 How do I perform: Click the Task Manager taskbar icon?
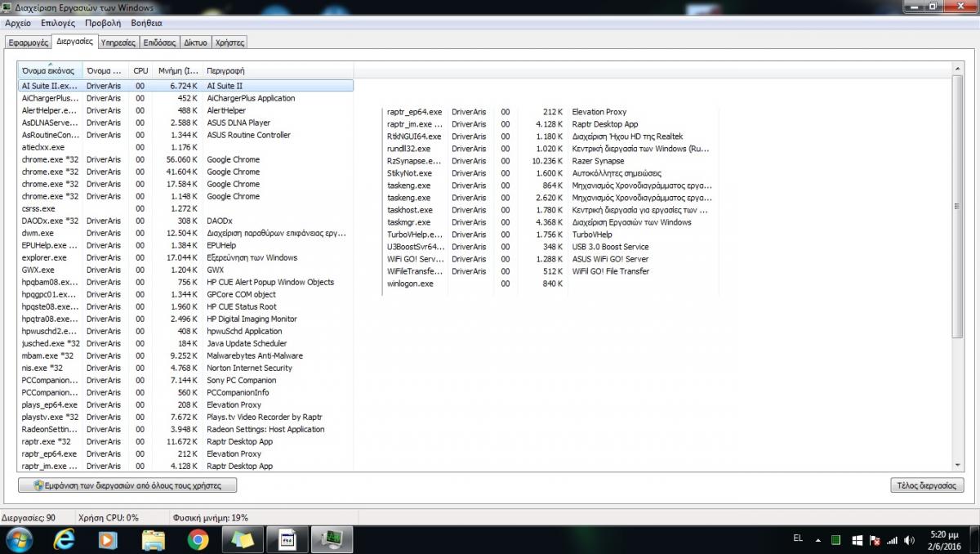coord(332,539)
